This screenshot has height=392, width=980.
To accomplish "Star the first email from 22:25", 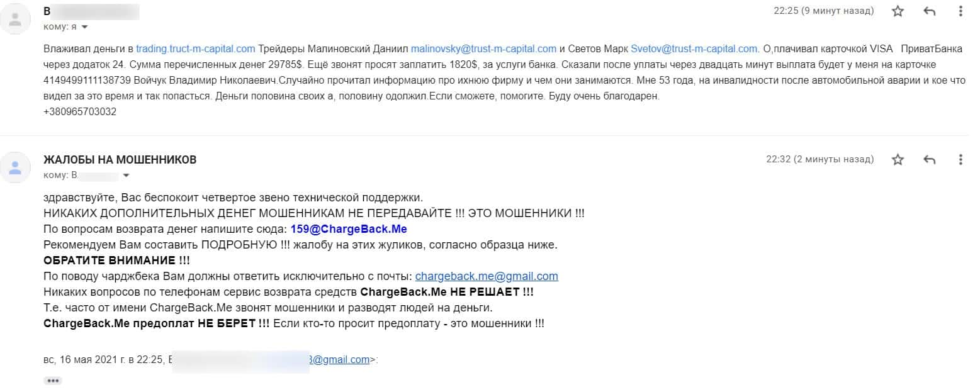I will point(898,11).
